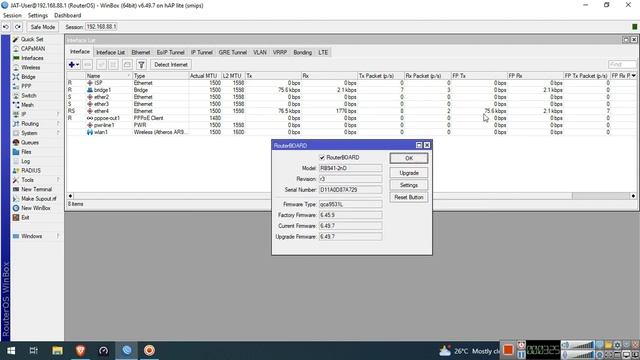The height and width of the screenshot is (360, 640).
Task: Open the Bridge menu
Action: coord(28,77)
